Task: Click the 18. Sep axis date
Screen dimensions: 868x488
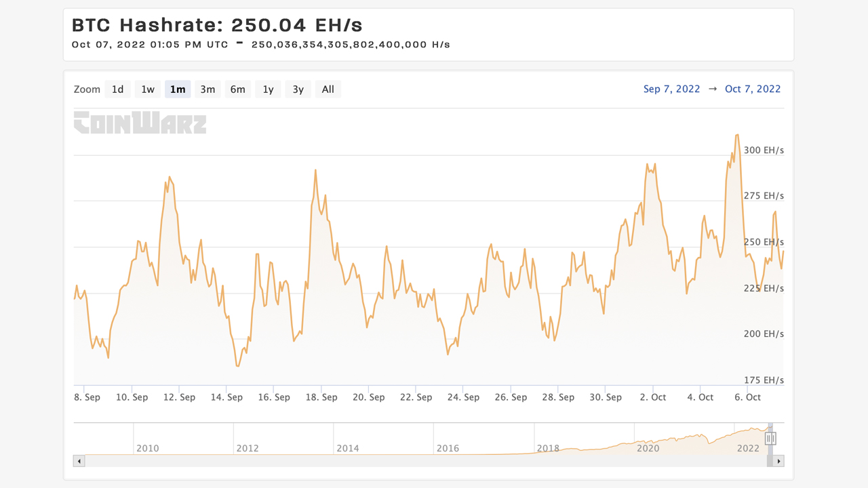Action: (x=321, y=397)
